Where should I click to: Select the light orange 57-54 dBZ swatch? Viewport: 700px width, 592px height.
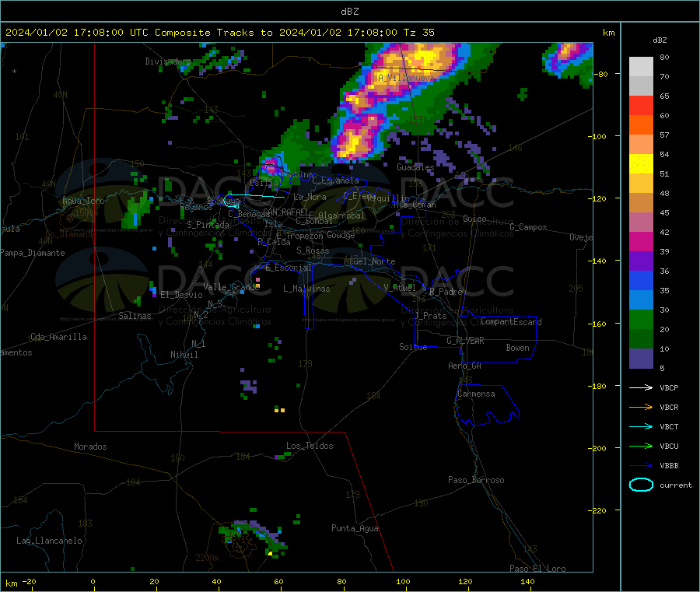click(x=641, y=145)
